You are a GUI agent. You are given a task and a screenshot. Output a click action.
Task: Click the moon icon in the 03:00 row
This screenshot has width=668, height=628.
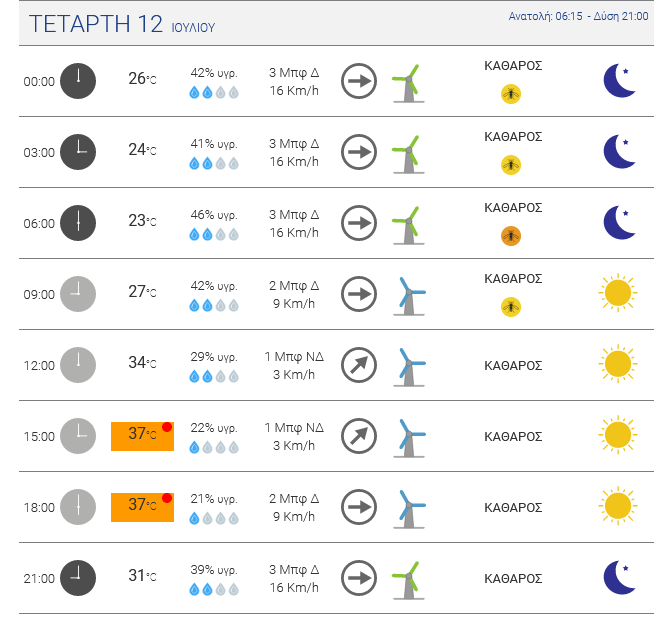coord(620,152)
